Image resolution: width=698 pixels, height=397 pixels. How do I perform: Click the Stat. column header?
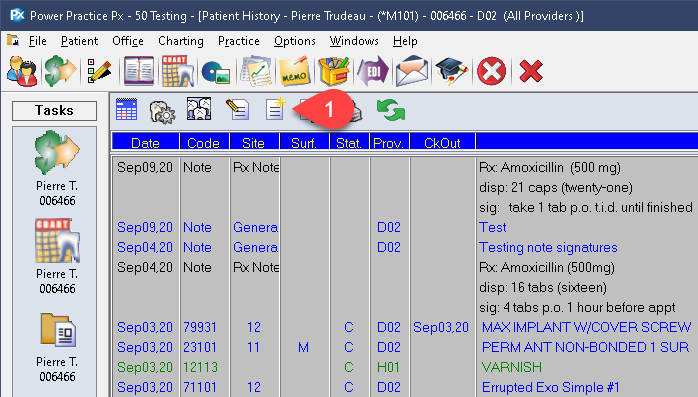click(x=349, y=142)
